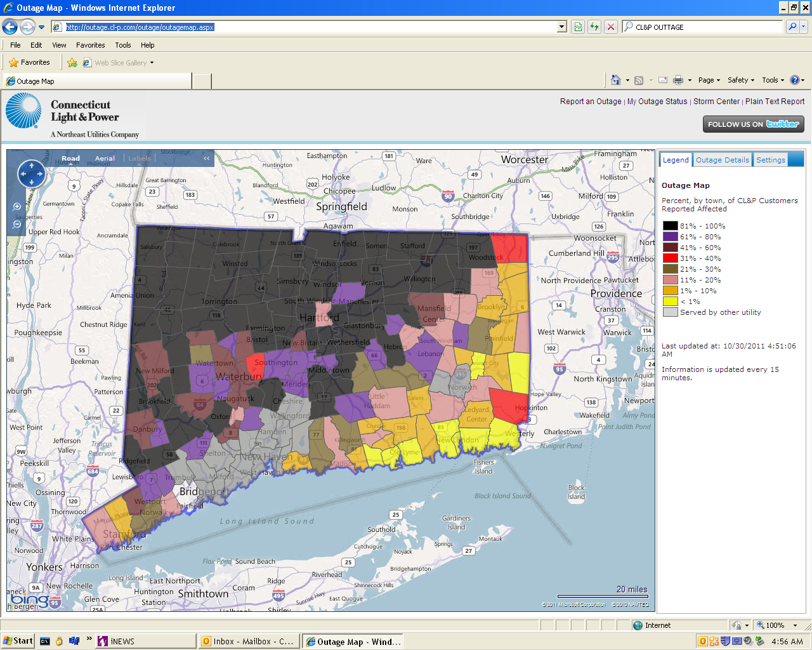Viewport: 812px width, 650px height.
Task: Open the Safety command bar menu
Action: (741, 80)
